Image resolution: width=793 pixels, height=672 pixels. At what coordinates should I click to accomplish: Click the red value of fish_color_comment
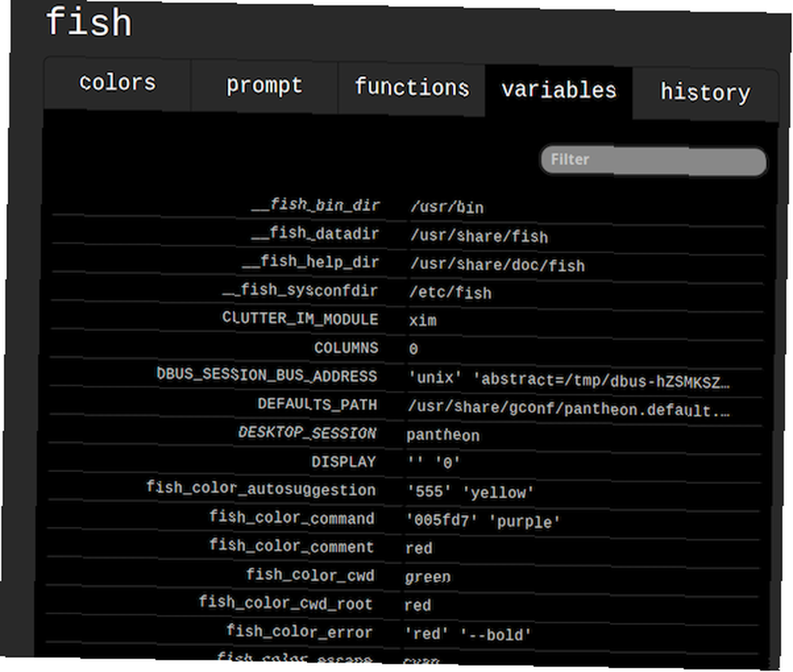tap(419, 548)
